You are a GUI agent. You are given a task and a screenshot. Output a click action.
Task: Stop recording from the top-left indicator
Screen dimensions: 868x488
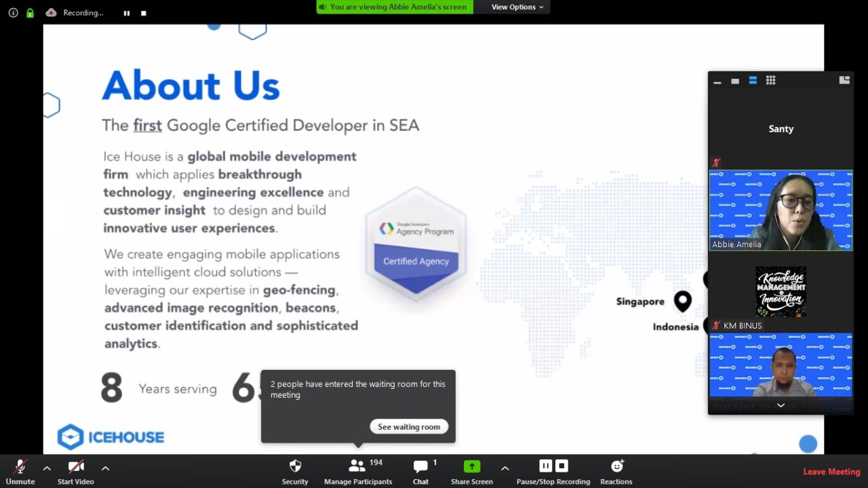[144, 13]
